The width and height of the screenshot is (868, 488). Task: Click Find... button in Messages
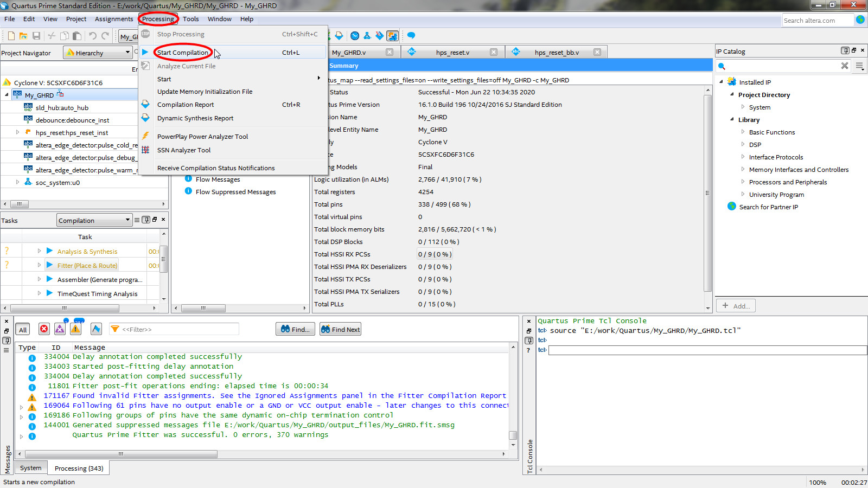point(296,329)
